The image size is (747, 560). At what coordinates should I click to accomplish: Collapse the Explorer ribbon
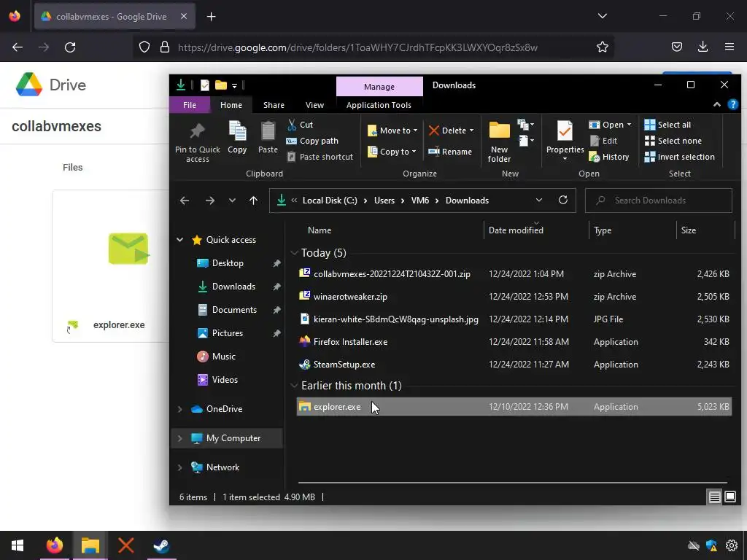(x=716, y=105)
